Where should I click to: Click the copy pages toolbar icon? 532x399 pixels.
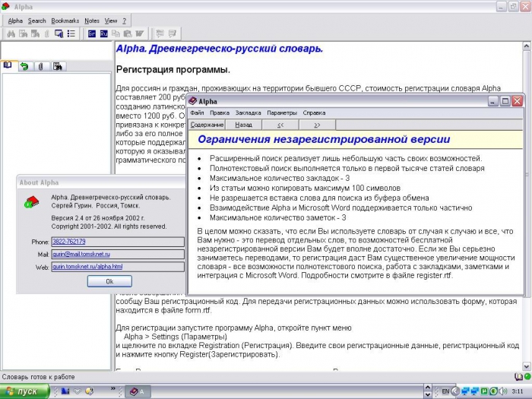[x=116, y=33]
